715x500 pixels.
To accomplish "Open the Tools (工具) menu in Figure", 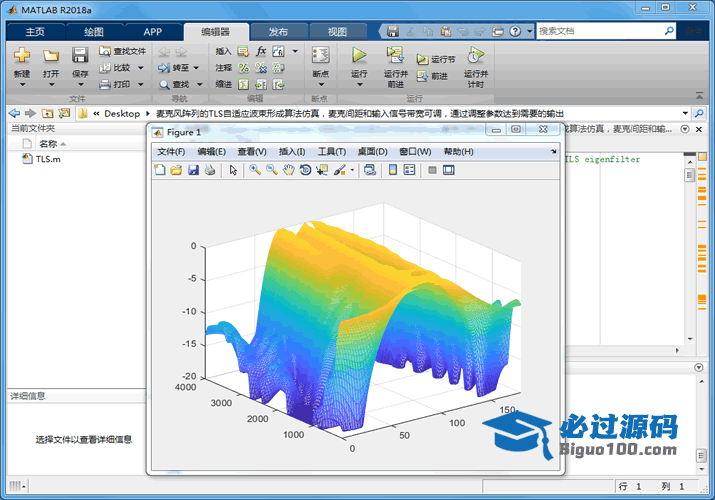I will coord(332,152).
